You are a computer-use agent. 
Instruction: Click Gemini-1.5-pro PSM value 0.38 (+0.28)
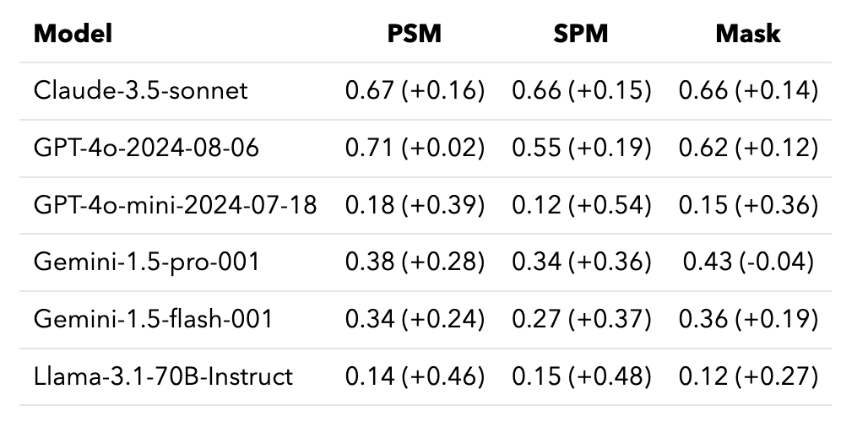coord(415,262)
